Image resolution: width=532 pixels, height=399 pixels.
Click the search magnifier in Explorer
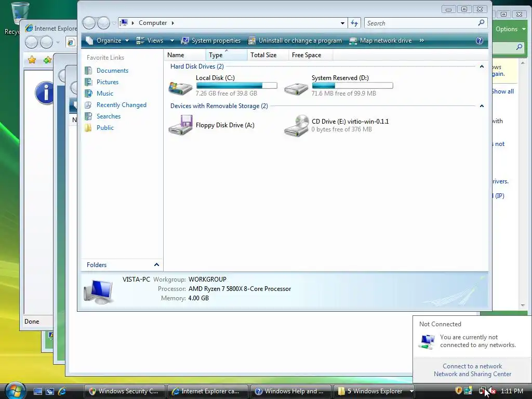pos(481,23)
